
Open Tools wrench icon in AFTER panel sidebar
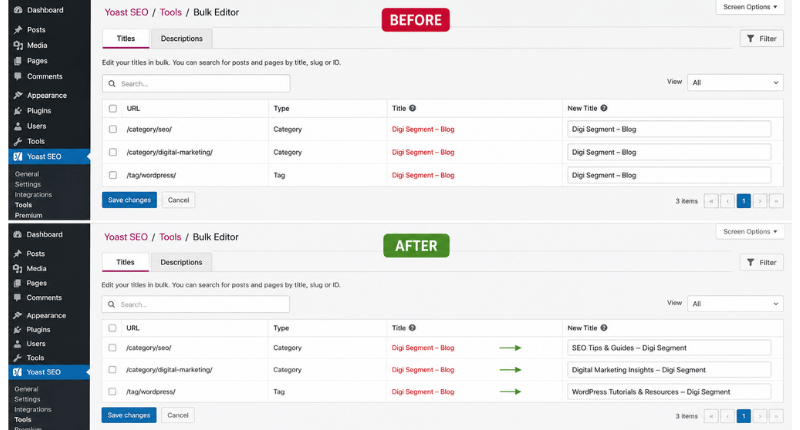(x=18, y=358)
